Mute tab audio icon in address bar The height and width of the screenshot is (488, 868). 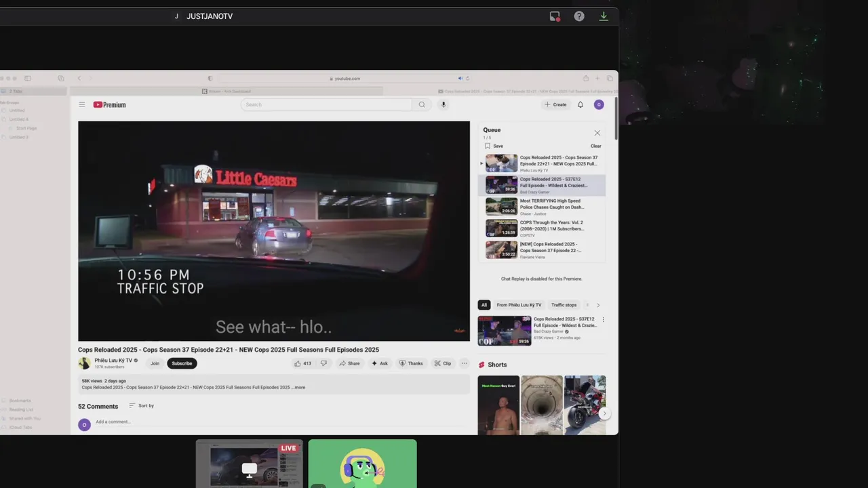coord(460,79)
